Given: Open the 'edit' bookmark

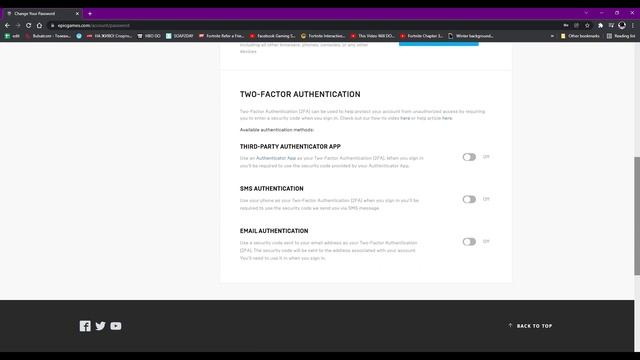Looking at the screenshot, I should (x=12, y=36).
